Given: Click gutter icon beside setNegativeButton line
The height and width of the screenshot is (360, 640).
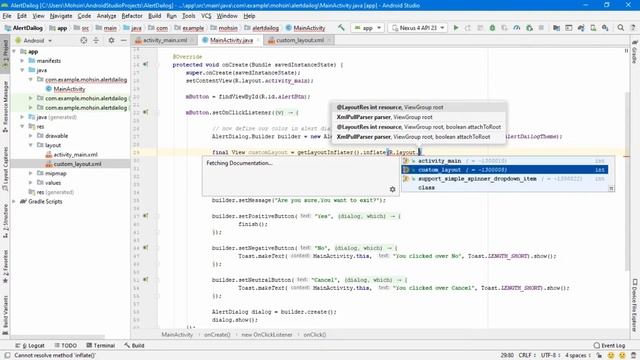Looking at the screenshot, I should 146,248.
